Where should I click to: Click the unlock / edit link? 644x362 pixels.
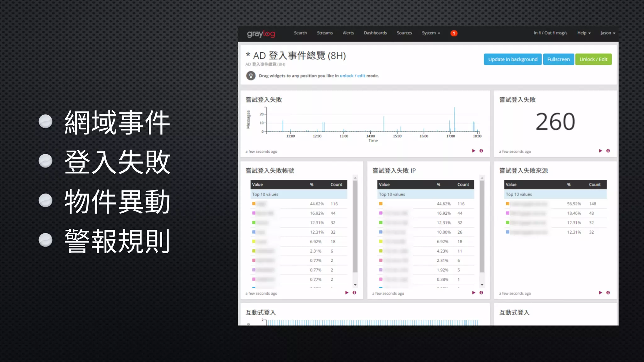pyautogui.click(x=352, y=76)
